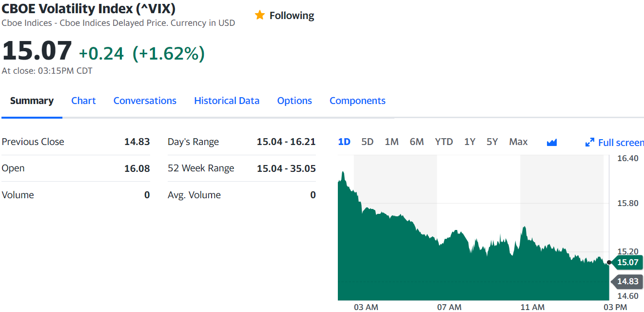The height and width of the screenshot is (312, 644).
Task: Show the 1Y chart range
Action: (x=469, y=142)
